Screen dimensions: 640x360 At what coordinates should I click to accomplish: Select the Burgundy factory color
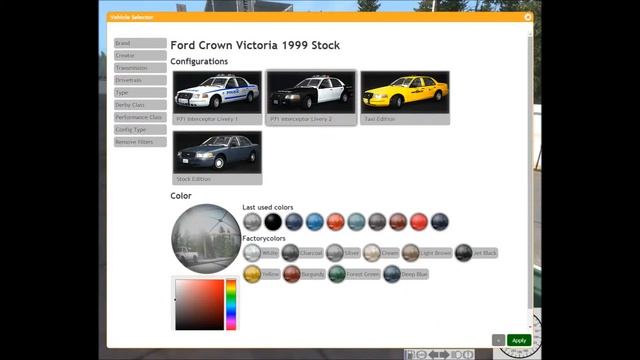click(304, 274)
